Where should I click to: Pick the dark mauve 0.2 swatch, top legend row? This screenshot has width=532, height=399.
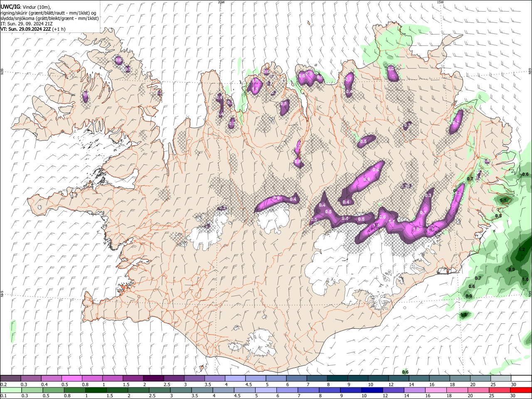click(10, 378)
